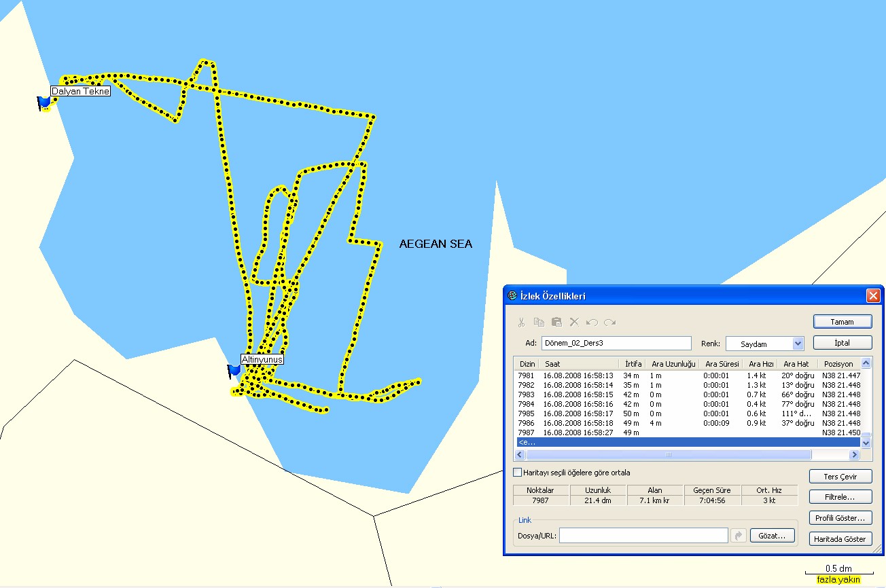Click the Haritada Göster button
The width and height of the screenshot is (886, 588).
click(840, 538)
